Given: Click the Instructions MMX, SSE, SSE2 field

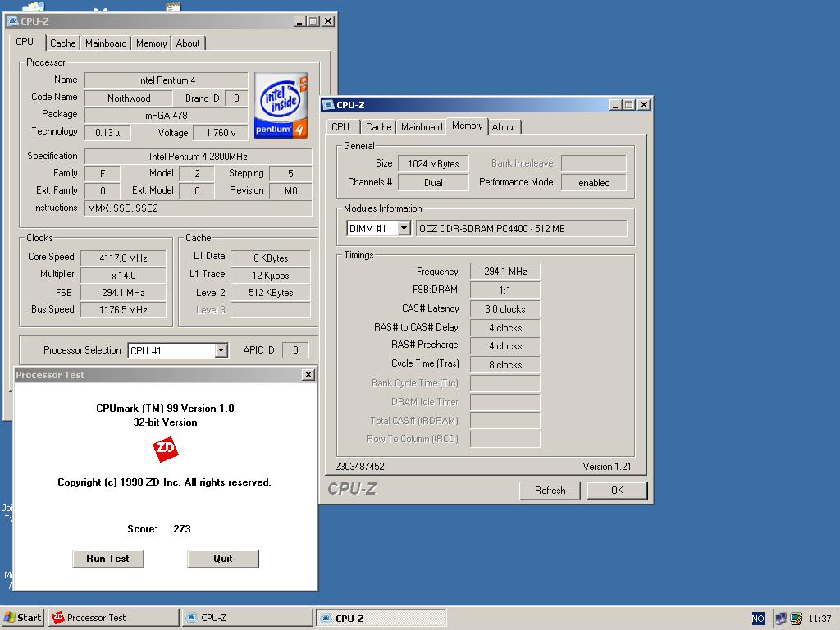Looking at the screenshot, I should 199,208.
